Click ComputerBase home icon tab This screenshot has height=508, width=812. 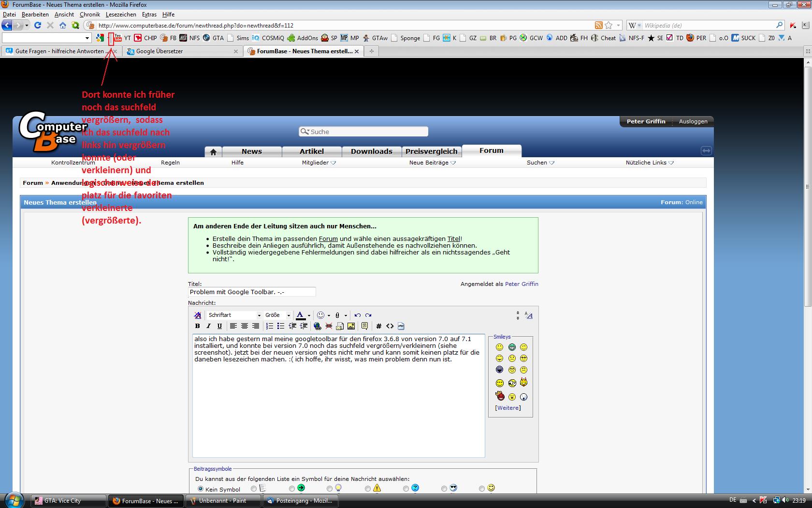213,151
